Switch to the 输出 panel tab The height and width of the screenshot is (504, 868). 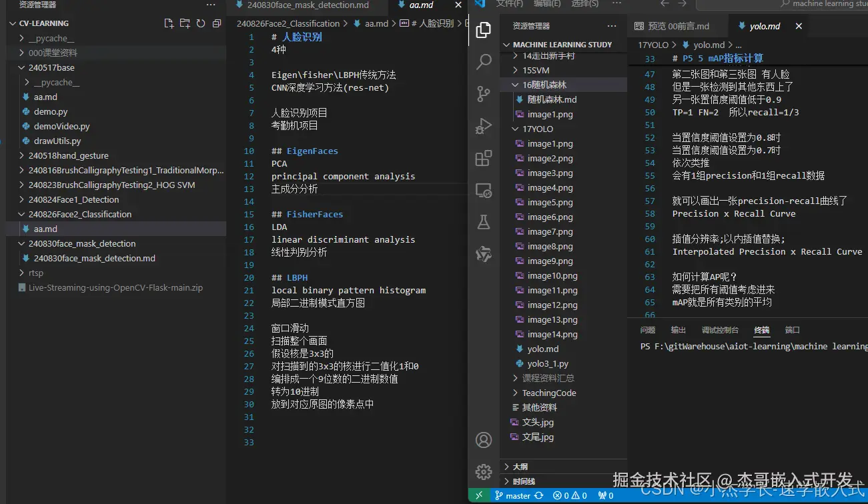coord(678,329)
